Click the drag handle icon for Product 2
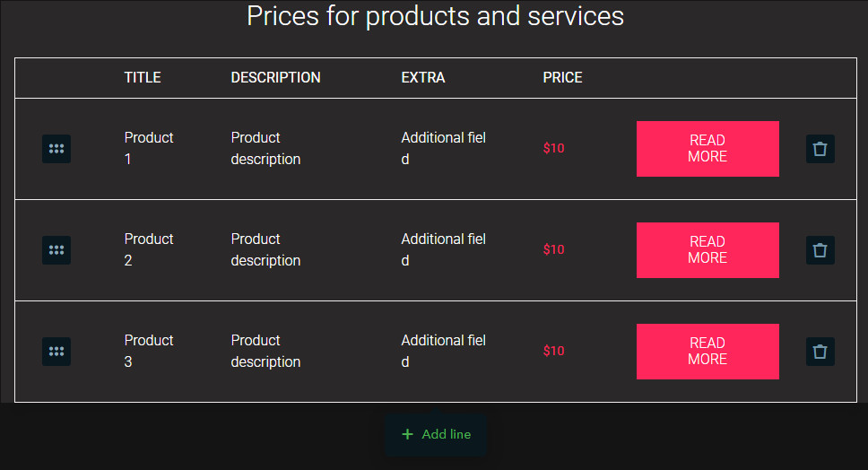The height and width of the screenshot is (470, 868). point(56,250)
